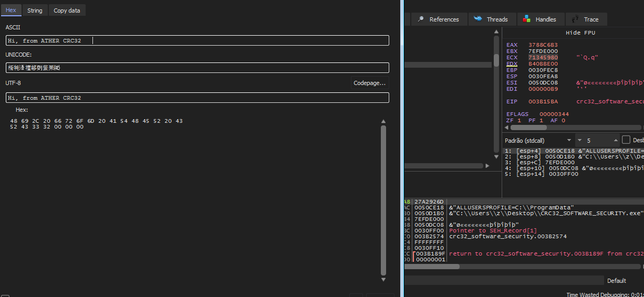Select argument row 3: [esp+C]
This screenshot has height=297, width=644.
pos(574,163)
